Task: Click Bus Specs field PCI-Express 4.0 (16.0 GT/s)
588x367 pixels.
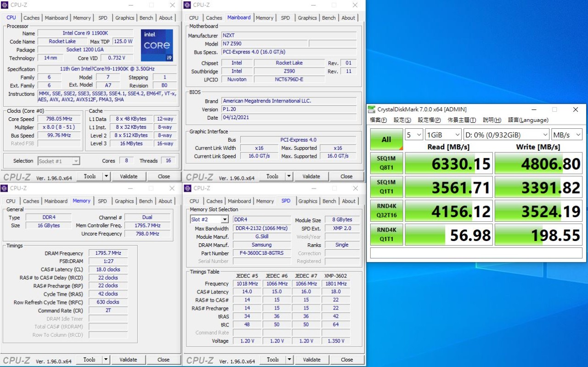Action: coord(289,52)
